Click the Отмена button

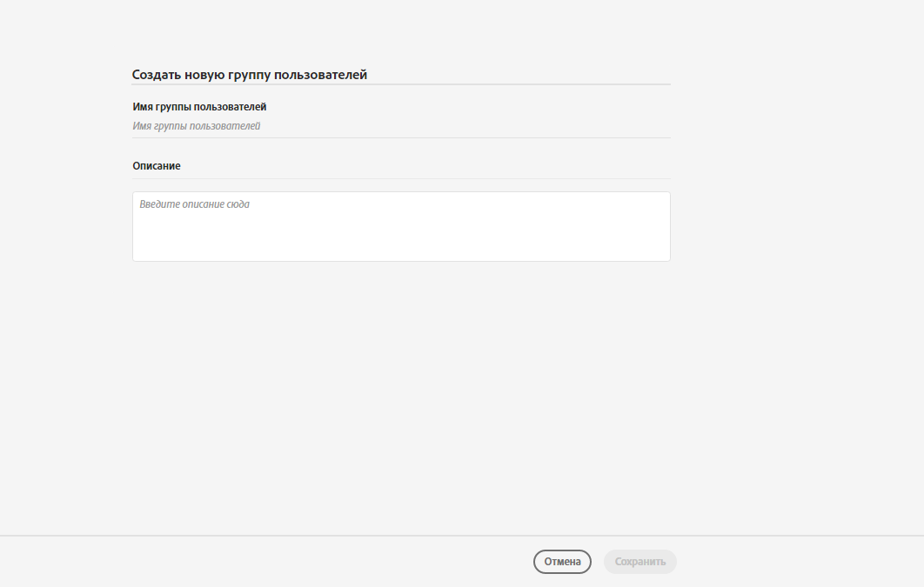point(562,562)
